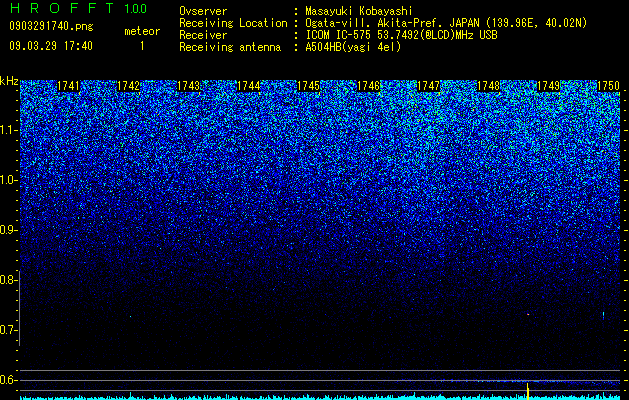Click the 1742 time marker

coord(128,86)
